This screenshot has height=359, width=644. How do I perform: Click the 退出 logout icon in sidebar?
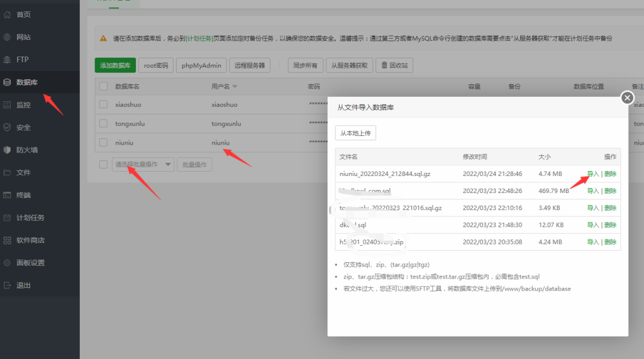7,286
